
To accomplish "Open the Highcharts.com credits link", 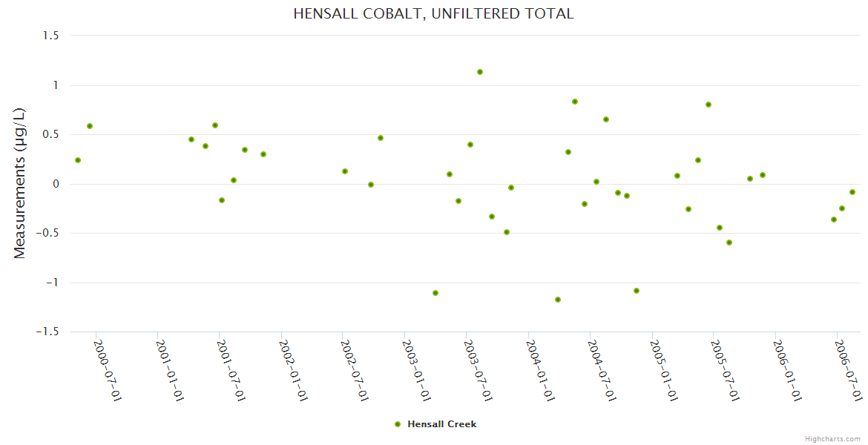I will pos(832,438).
